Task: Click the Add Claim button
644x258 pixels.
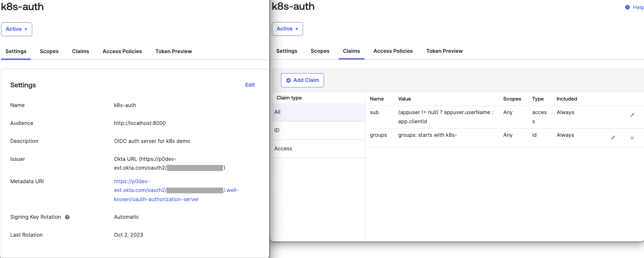Action: (302, 80)
